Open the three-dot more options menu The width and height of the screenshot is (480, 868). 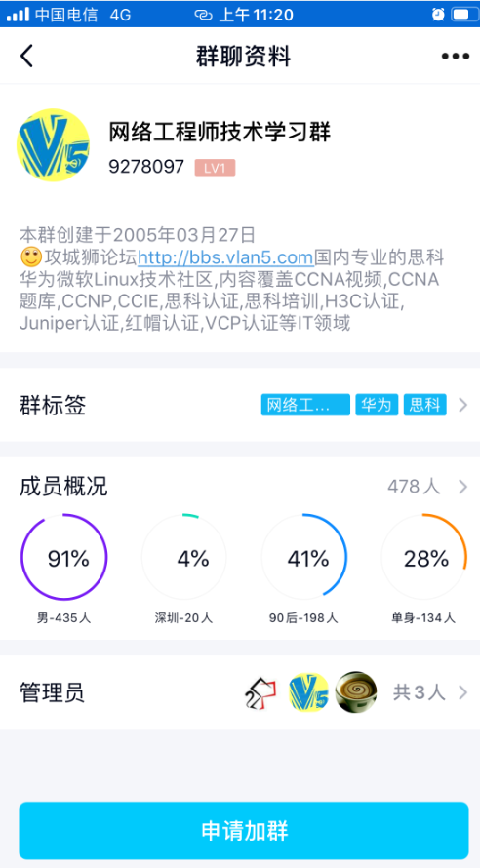coord(455,57)
